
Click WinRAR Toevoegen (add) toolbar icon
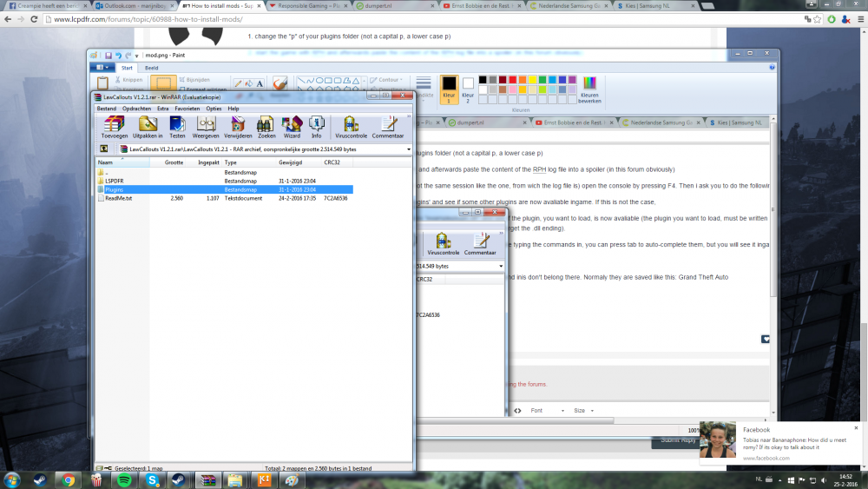114,127
